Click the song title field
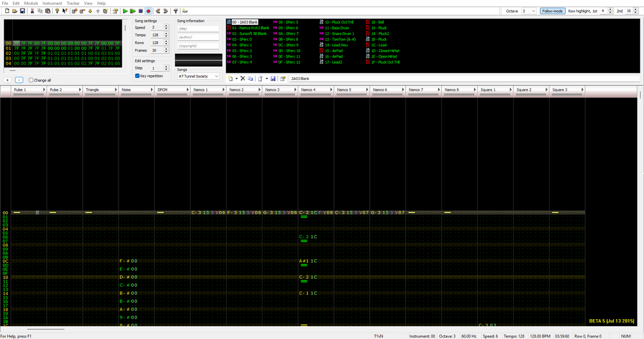Viewport: 644px width, 339px height. (198, 28)
